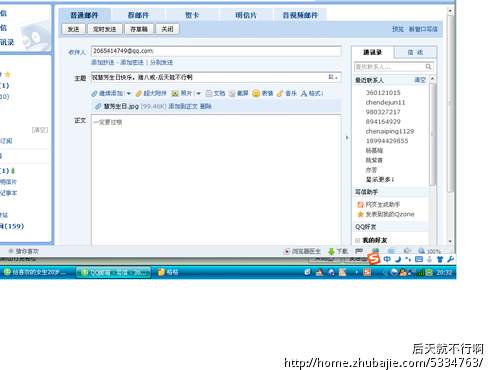Viewport: 493px width, 370px height.
Task: Click the 发送 send button
Action: pyautogui.click(x=73, y=29)
